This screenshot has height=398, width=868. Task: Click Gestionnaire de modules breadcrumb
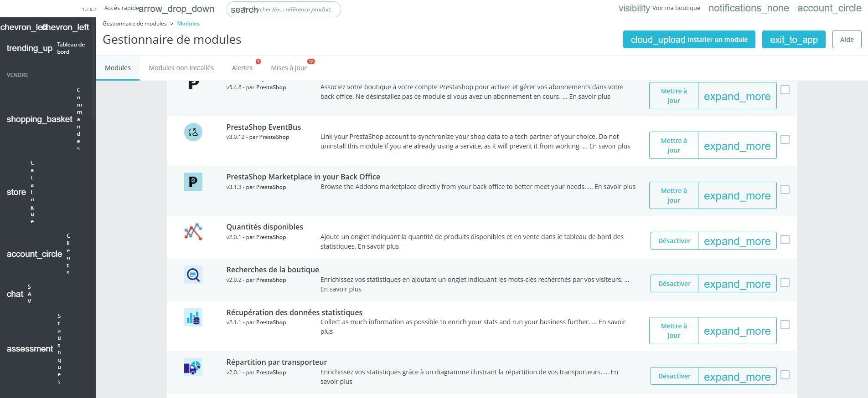[x=134, y=24]
